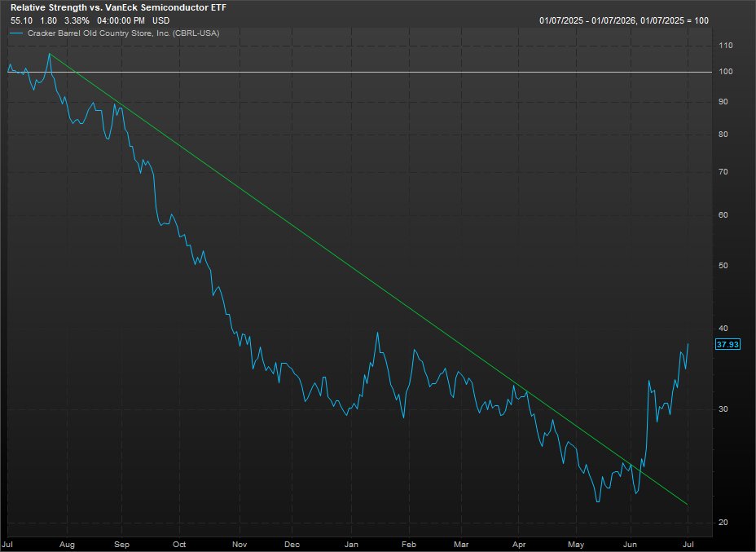Click the 50 label on the y-axis
The image size is (756, 552).
click(x=723, y=266)
